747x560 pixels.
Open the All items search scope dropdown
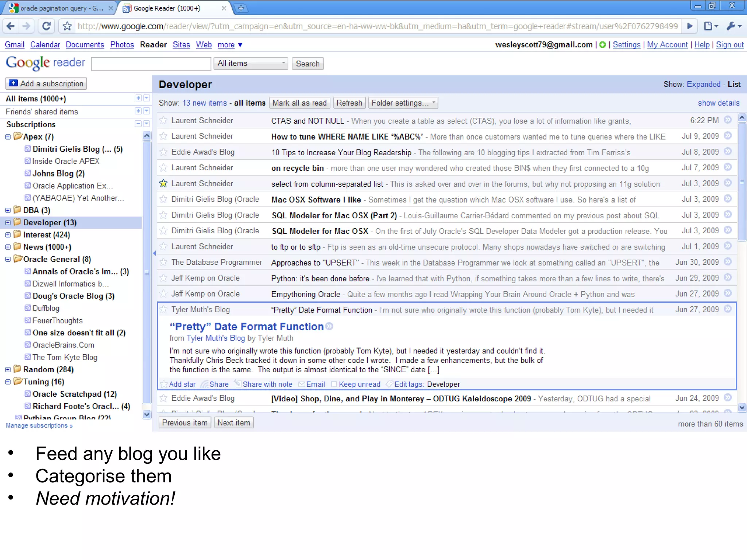coord(251,63)
